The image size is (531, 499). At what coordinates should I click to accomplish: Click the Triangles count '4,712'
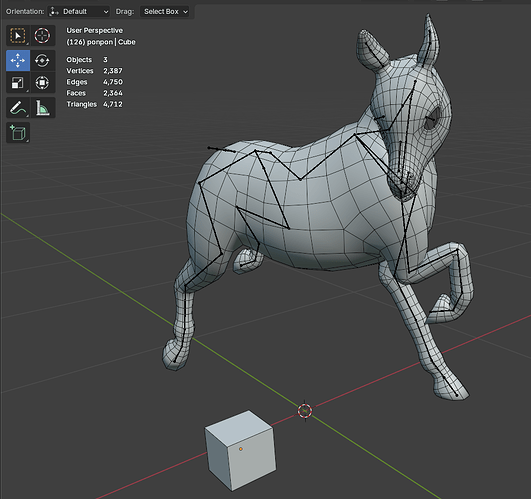coord(113,104)
